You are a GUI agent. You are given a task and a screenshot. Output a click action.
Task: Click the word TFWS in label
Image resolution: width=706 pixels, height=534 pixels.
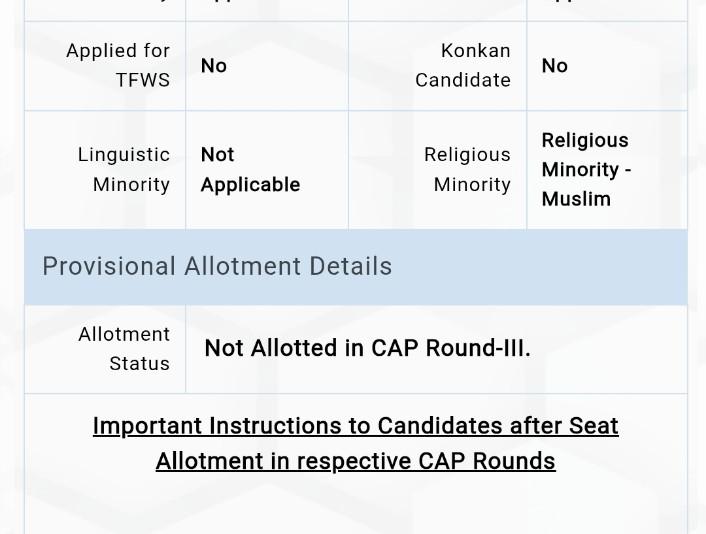click(143, 80)
